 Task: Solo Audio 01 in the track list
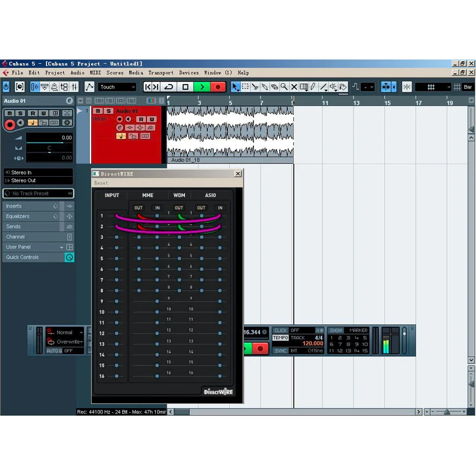click(x=108, y=111)
